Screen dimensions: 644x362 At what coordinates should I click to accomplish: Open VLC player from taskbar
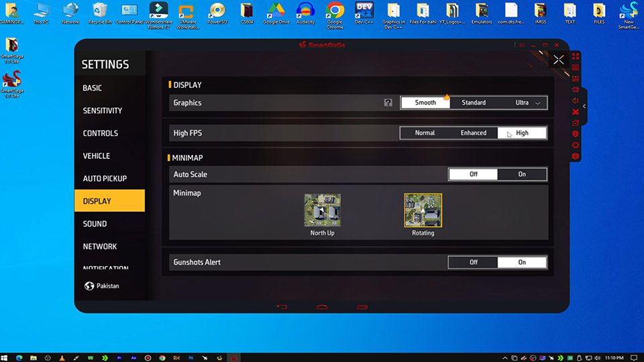pos(62,358)
